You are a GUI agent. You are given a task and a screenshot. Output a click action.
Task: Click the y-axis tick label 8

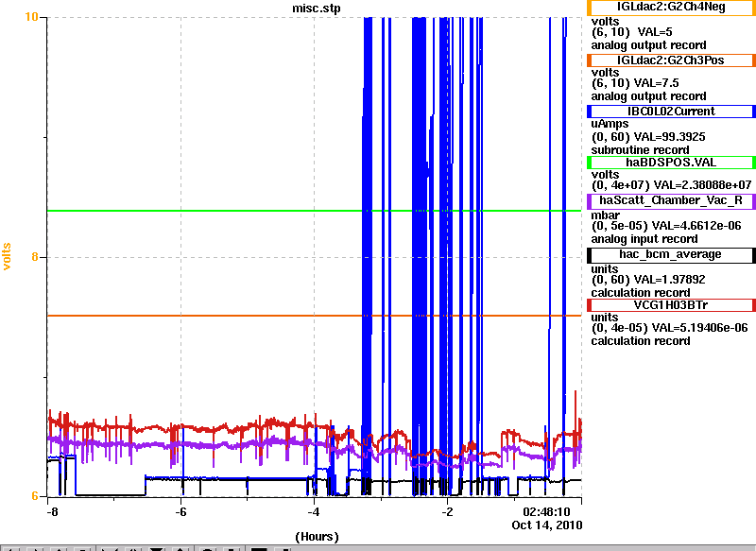35,257
